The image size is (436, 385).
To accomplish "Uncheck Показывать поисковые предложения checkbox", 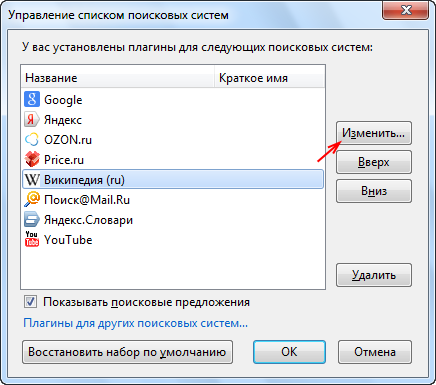I will (30, 302).
